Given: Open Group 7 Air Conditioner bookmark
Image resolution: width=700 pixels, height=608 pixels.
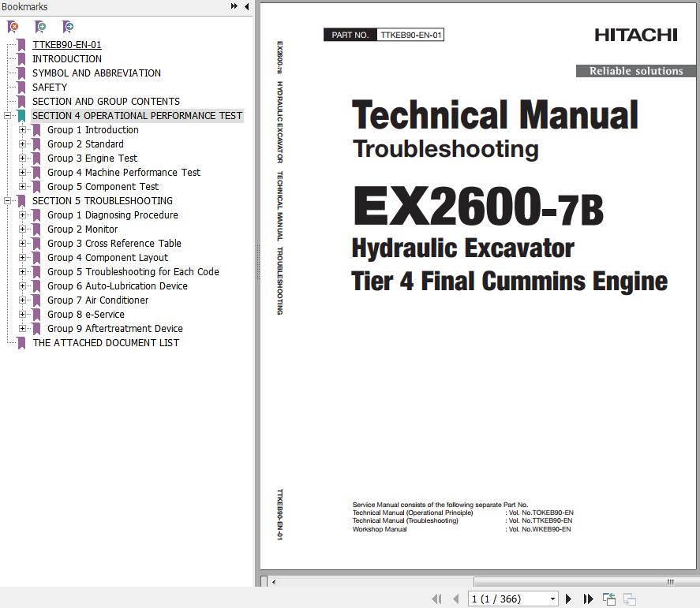Looking at the screenshot, I should 98,300.
